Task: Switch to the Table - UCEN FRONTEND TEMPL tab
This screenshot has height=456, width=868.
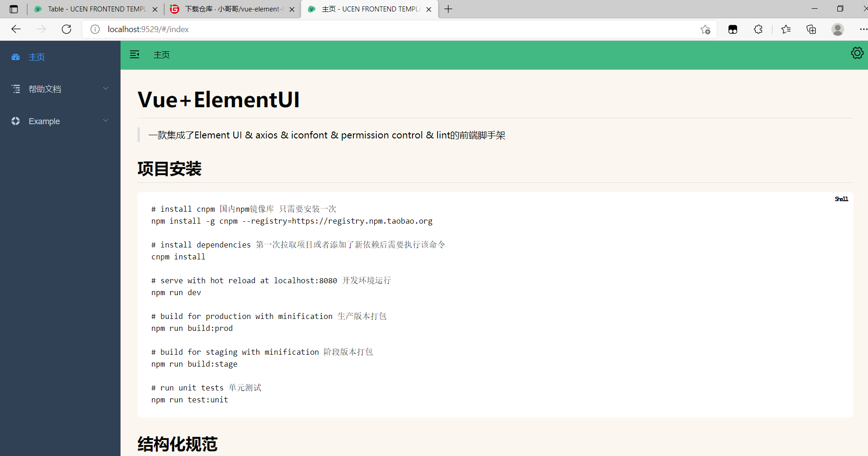Action: [x=96, y=9]
